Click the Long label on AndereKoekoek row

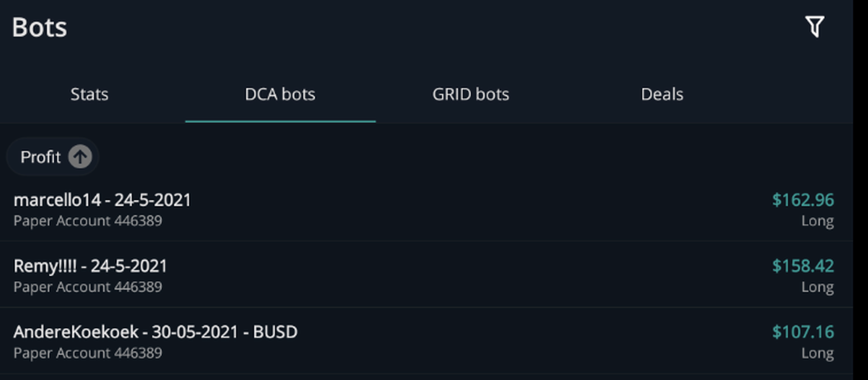click(817, 353)
